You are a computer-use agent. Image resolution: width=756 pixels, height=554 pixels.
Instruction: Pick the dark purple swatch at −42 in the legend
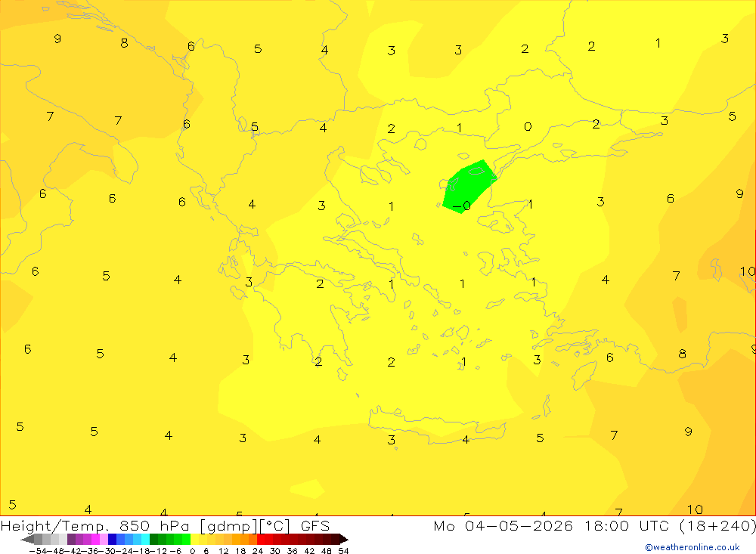[71, 540]
